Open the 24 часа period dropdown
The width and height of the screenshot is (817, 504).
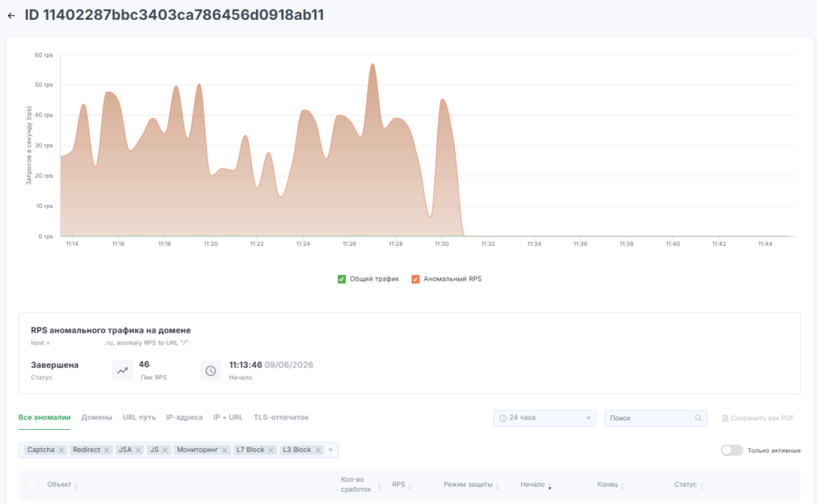(x=544, y=418)
